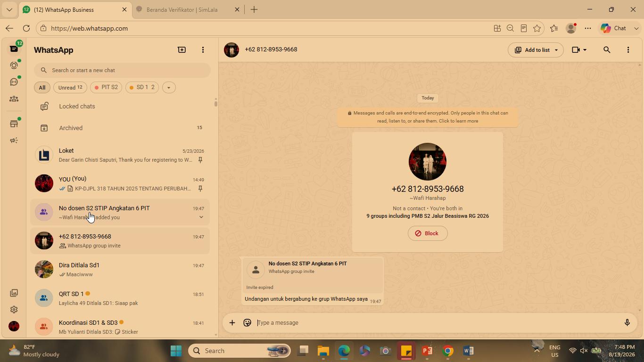Viewport: 644px width, 362px height.
Task: Open WhatsApp settings gear icon
Action: point(14,310)
